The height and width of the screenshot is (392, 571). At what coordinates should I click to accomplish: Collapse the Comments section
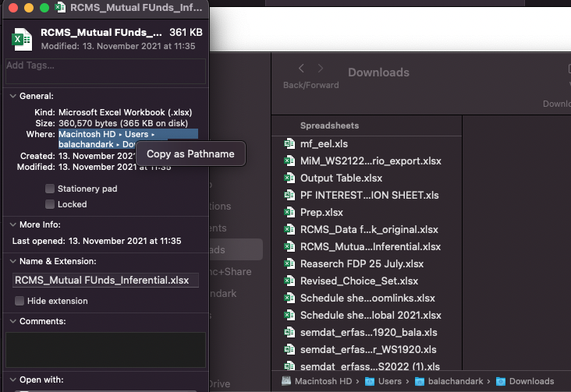coord(12,321)
